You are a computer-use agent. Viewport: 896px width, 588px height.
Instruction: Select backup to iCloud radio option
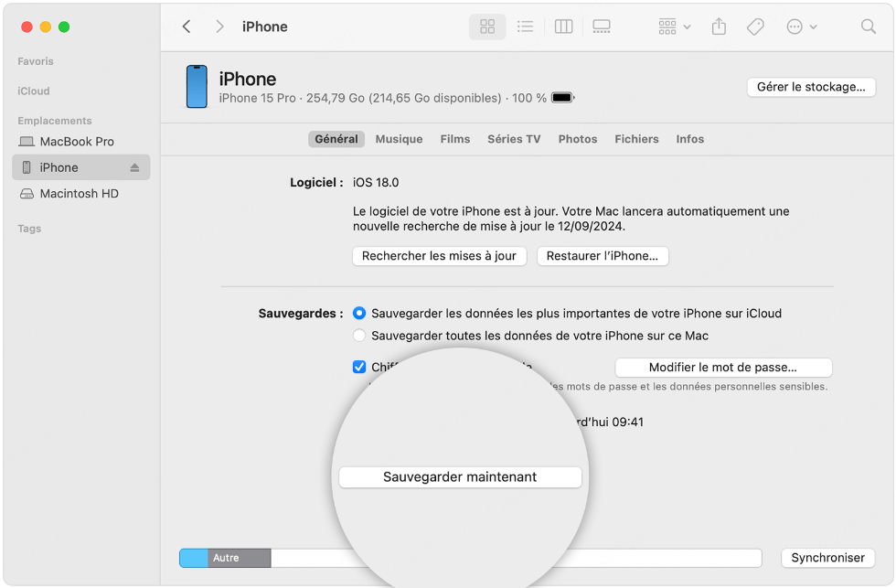coord(358,313)
